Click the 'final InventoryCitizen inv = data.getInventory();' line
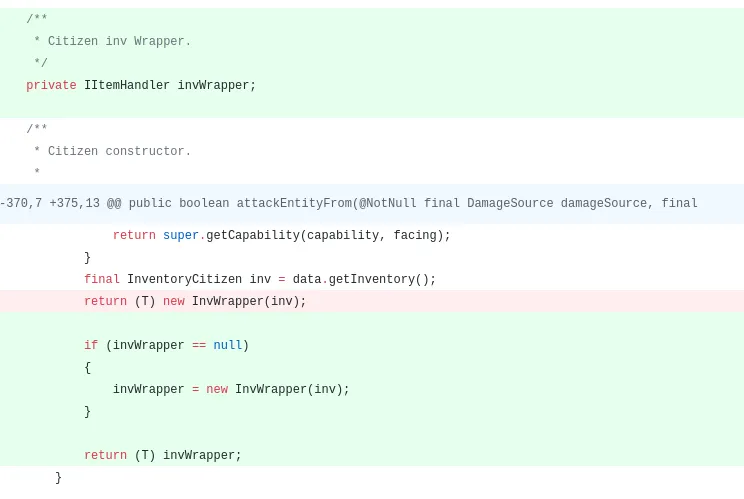Viewport: 744px width, 499px height. tap(372, 279)
